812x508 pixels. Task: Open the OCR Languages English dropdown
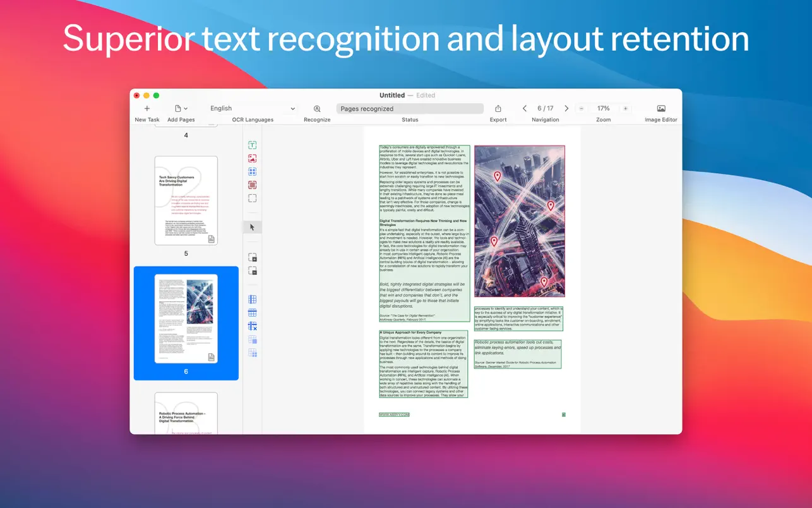253,109
